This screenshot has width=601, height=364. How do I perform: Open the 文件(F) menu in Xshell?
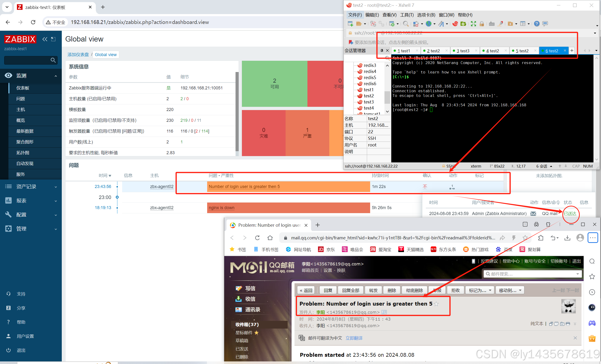tap(355, 15)
